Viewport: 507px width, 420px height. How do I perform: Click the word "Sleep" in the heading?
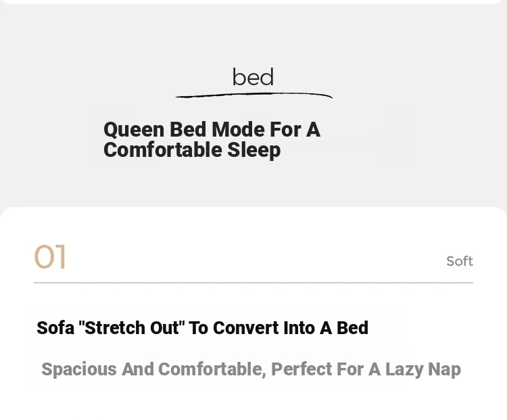(254, 150)
